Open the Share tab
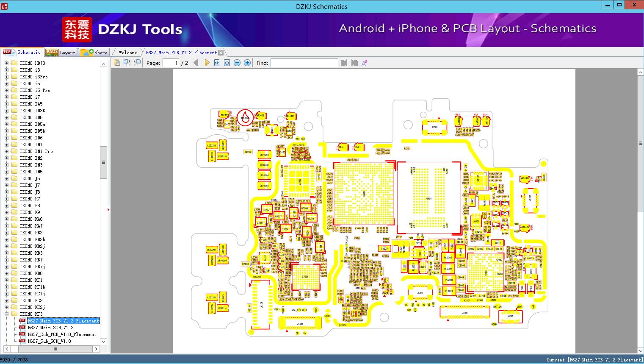This screenshot has height=364, width=644. [94, 52]
